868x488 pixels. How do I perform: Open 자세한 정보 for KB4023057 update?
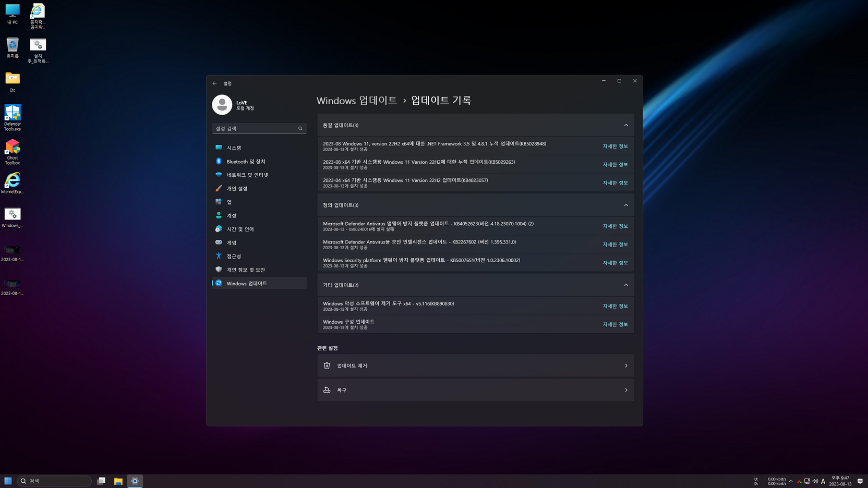click(615, 182)
